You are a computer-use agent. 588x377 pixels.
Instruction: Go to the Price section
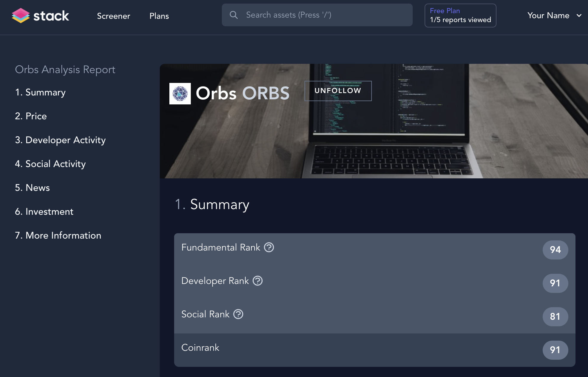(x=31, y=116)
